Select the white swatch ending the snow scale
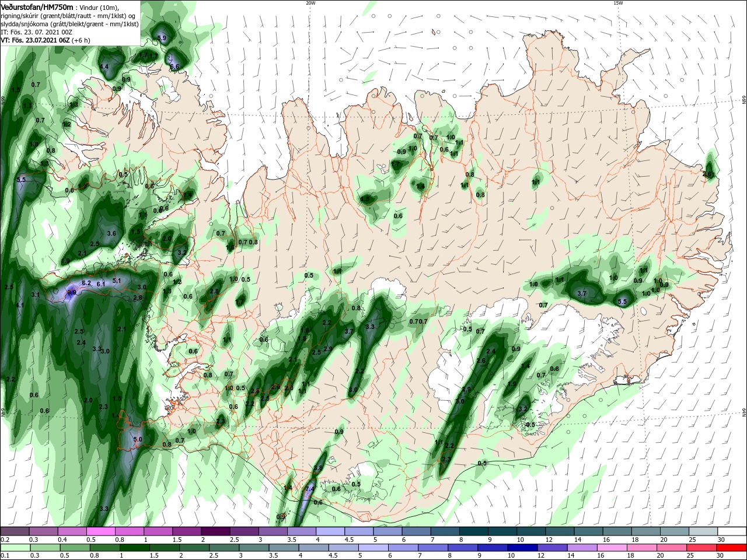 point(732,531)
